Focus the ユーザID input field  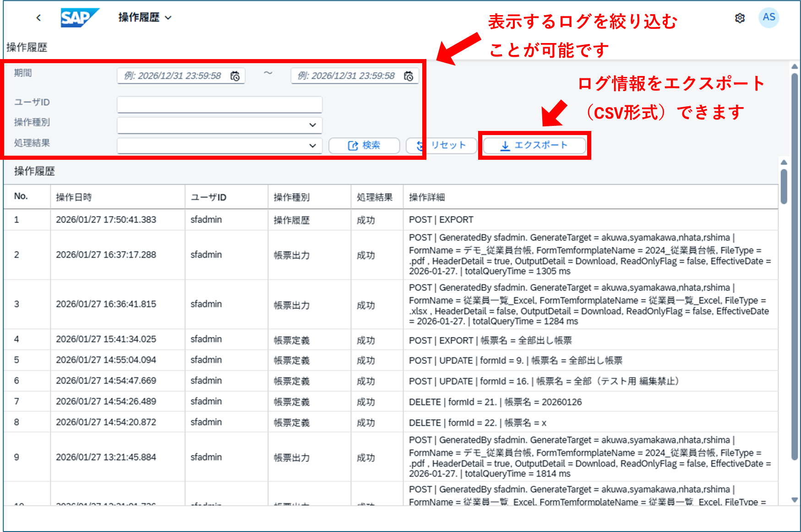tap(219, 104)
